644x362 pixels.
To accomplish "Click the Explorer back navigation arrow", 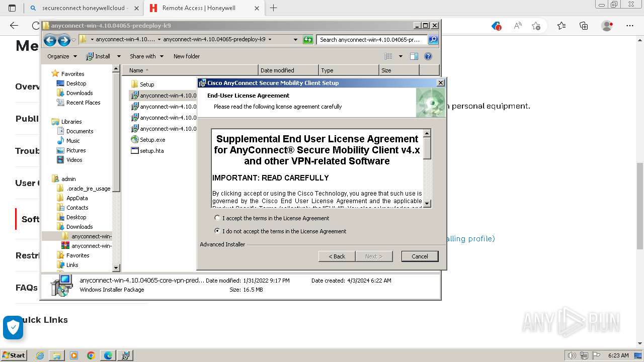I will (x=50, y=40).
